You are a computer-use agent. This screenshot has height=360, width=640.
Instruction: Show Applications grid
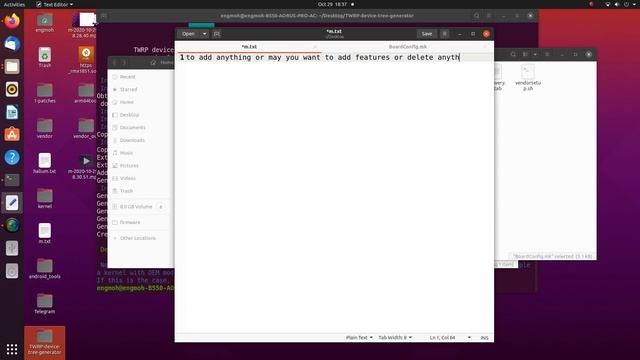tap(12, 349)
